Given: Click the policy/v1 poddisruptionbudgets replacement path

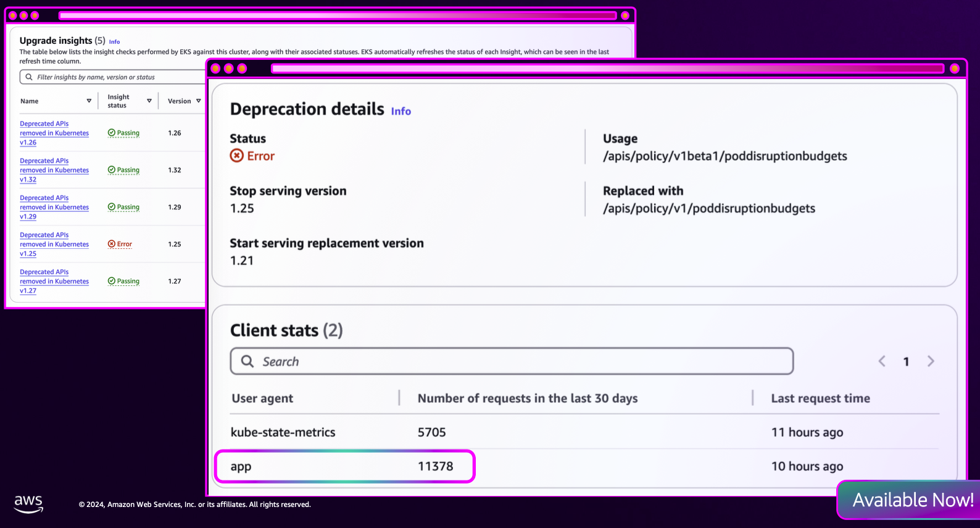Looking at the screenshot, I should click(x=709, y=209).
